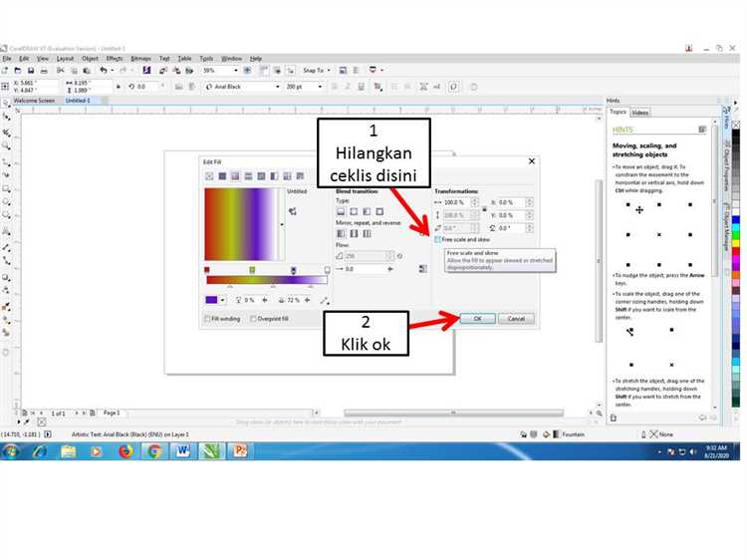
Task: Select Texture fill icon
Action: point(287,176)
